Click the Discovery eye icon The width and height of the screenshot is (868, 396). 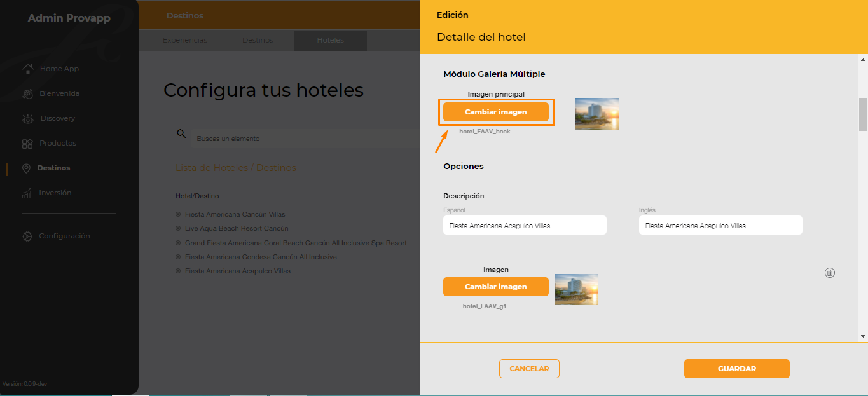27,118
